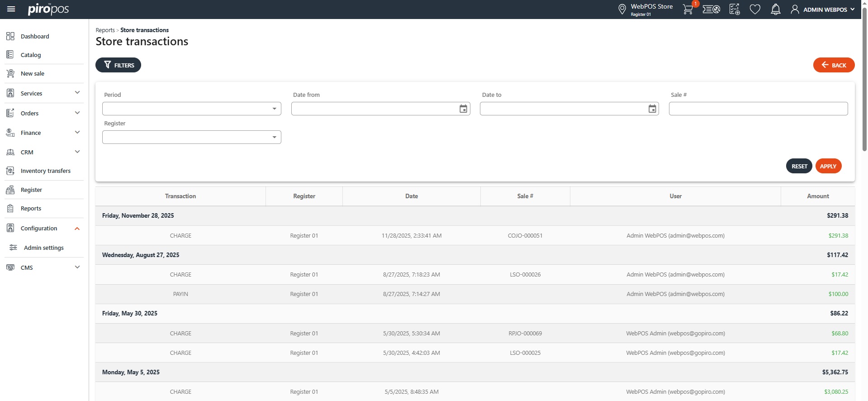
Task: Click the store location pin icon
Action: tap(622, 9)
